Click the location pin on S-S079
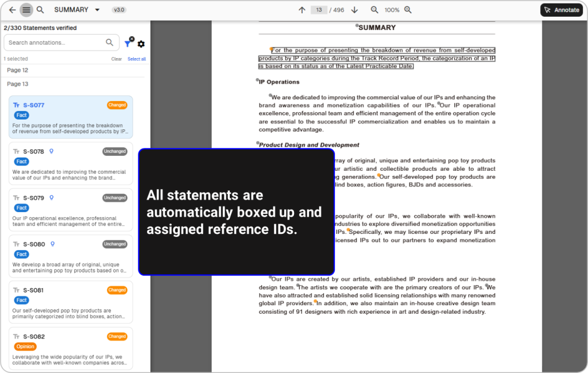 [51, 198]
